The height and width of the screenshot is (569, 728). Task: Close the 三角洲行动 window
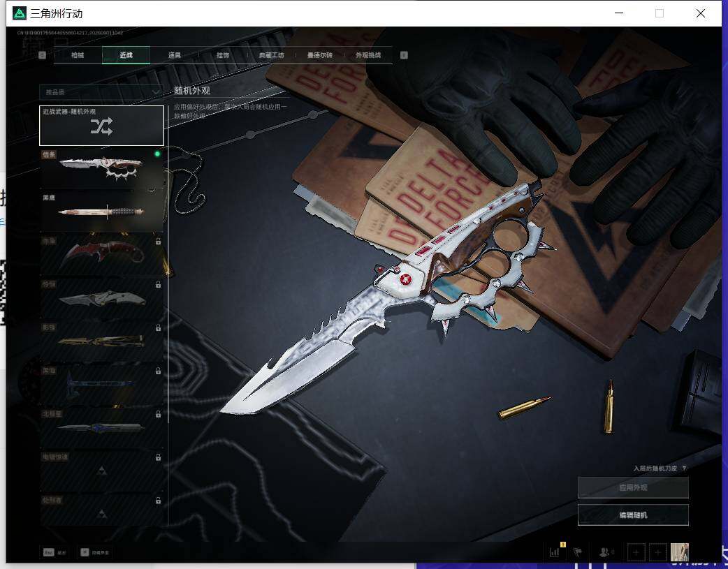(701, 13)
